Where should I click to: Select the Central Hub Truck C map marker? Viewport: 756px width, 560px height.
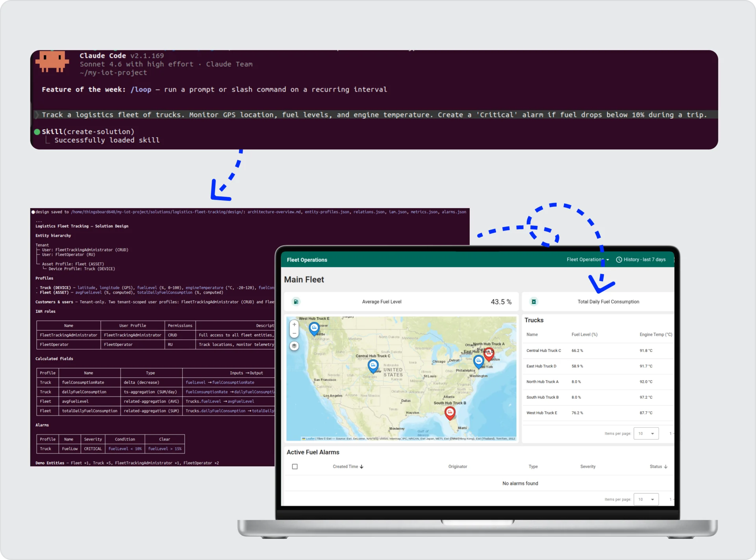coord(373,366)
